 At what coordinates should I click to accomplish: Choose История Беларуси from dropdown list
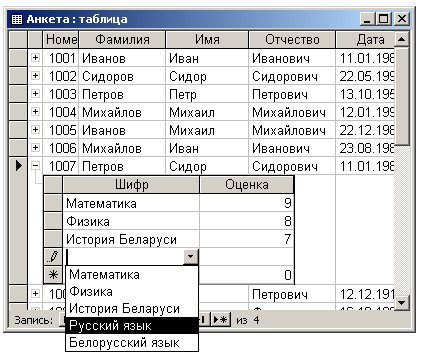[132, 309]
